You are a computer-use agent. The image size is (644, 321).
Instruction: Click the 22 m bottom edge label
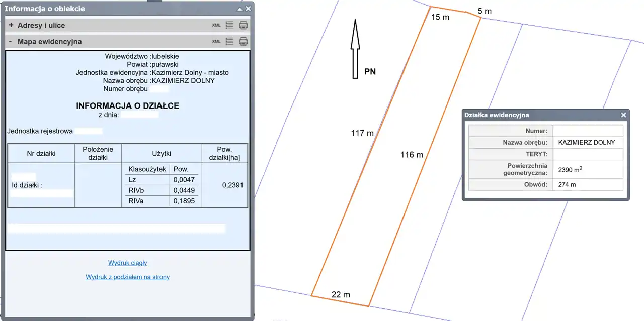click(x=341, y=295)
